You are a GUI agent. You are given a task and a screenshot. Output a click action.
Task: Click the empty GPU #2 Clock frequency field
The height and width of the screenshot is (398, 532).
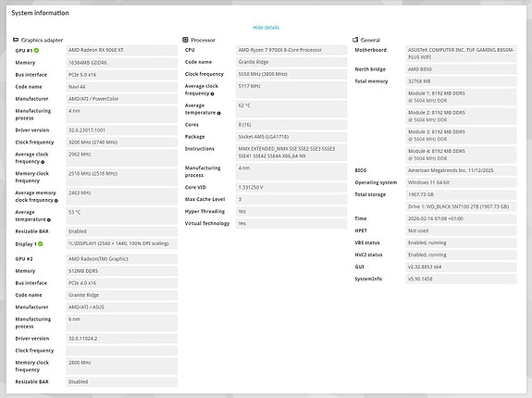click(122, 351)
